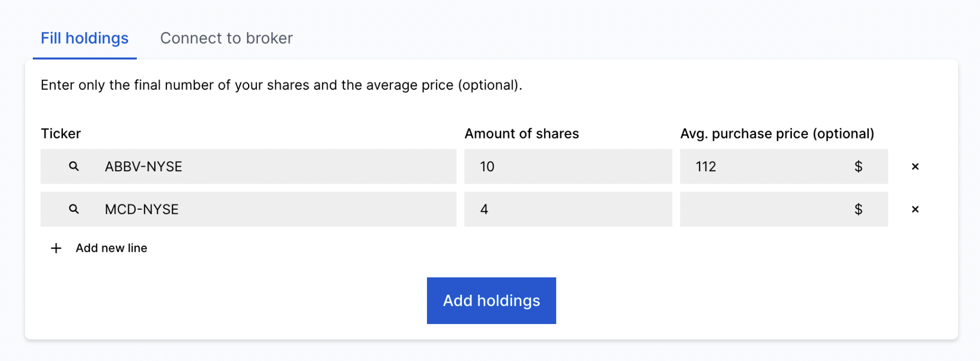Click the Amount of shares column label
Image resolution: width=980 pixels, height=361 pixels.
coord(521,134)
